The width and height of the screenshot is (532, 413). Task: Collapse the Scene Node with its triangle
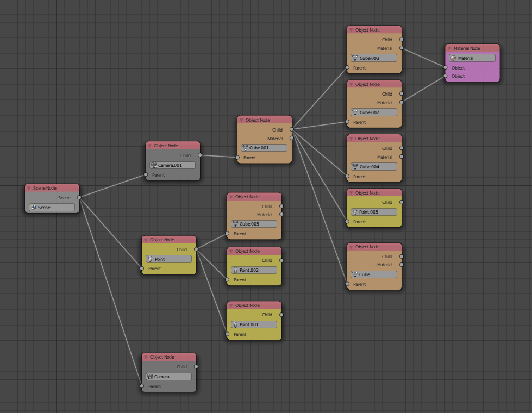coord(29,188)
